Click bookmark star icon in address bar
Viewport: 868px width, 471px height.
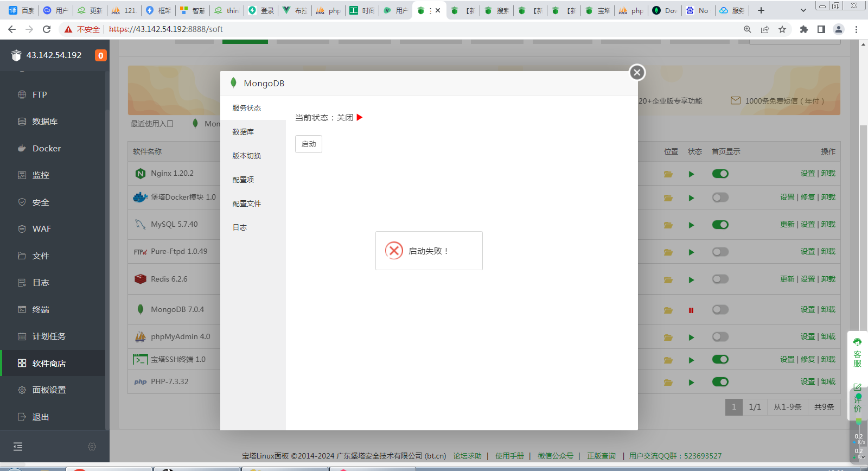(782, 29)
